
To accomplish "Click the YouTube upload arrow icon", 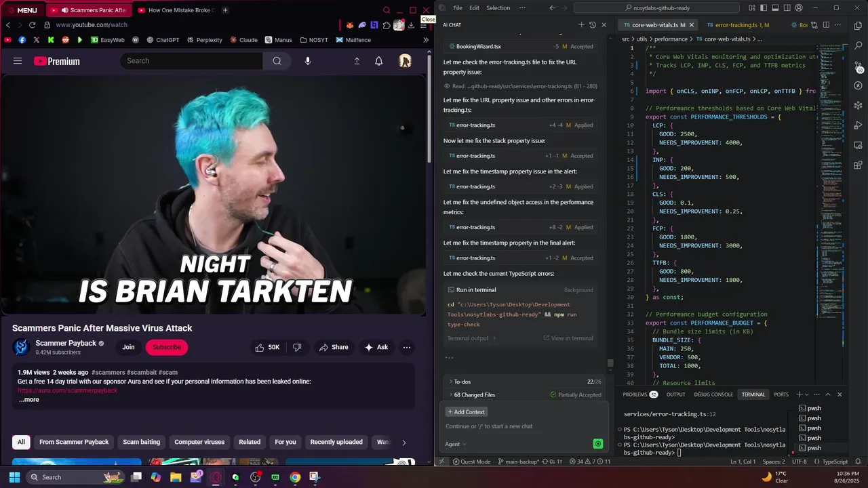I will [x=357, y=61].
